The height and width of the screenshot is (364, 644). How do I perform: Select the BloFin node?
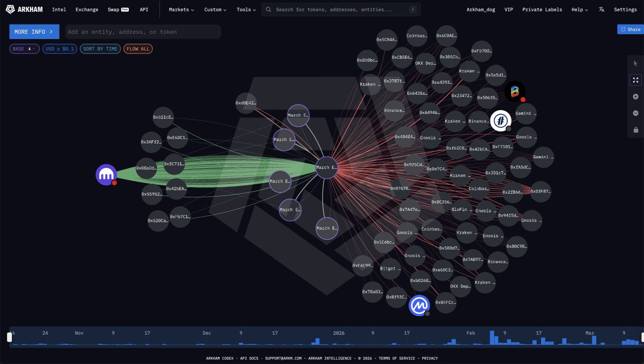tap(460, 209)
